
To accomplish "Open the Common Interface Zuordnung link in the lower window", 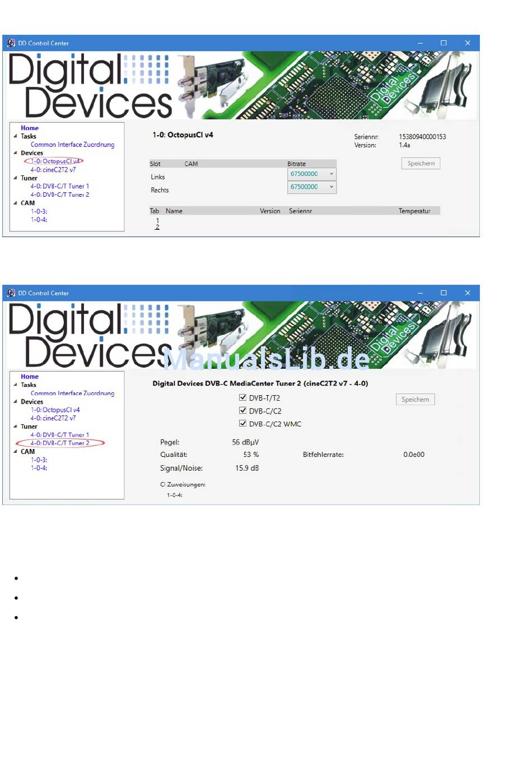I will (x=72, y=393).
